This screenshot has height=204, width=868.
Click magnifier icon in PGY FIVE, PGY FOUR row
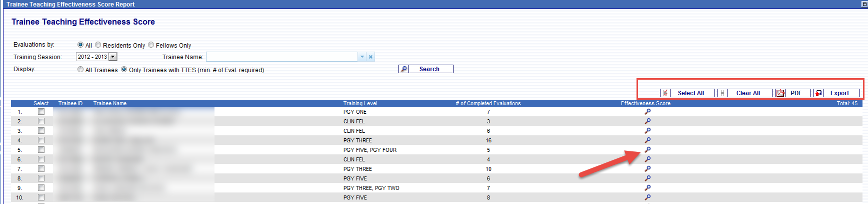[x=647, y=150]
